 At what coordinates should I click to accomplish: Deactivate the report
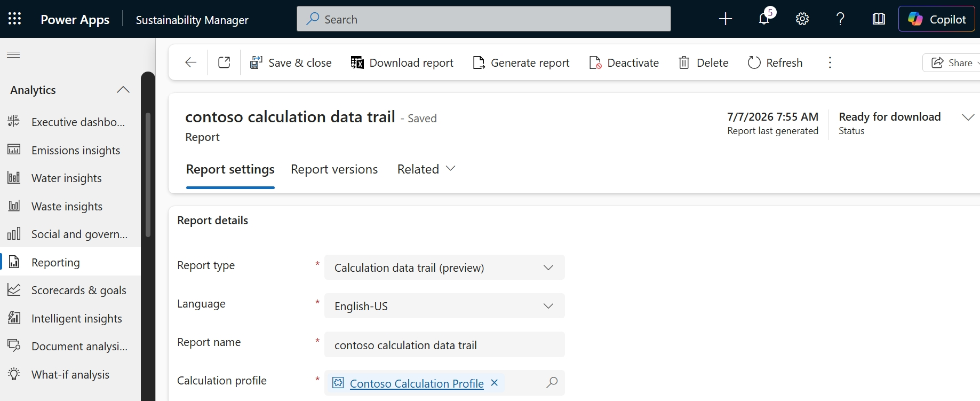[x=624, y=62]
